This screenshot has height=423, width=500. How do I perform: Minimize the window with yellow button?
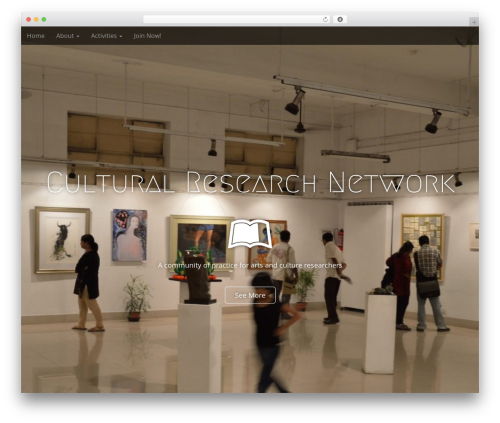(x=36, y=19)
